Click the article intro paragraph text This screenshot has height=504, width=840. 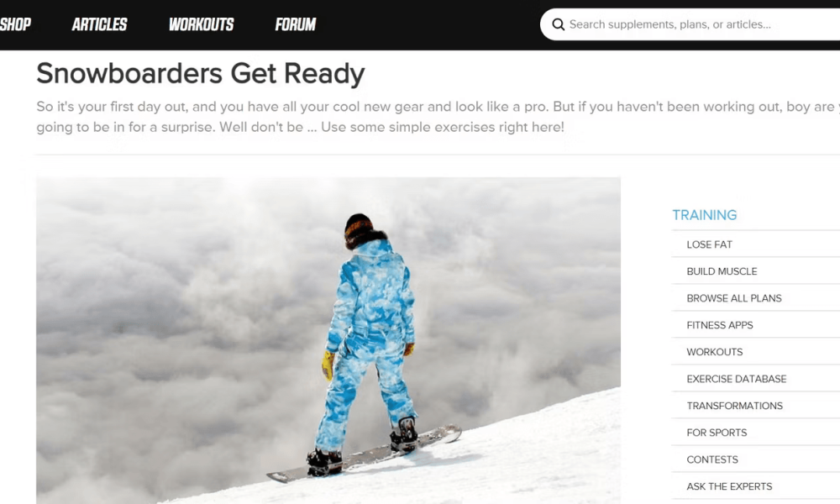(438, 117)
